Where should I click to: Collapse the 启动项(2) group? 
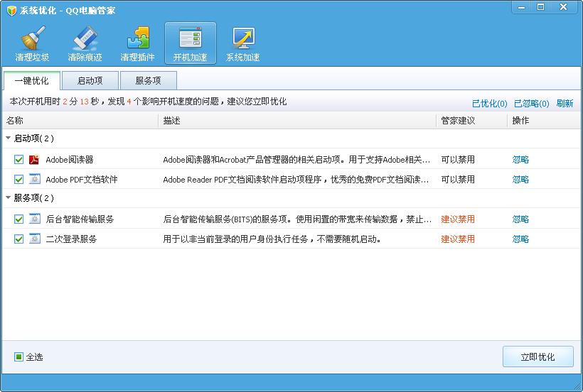point(9,138)
